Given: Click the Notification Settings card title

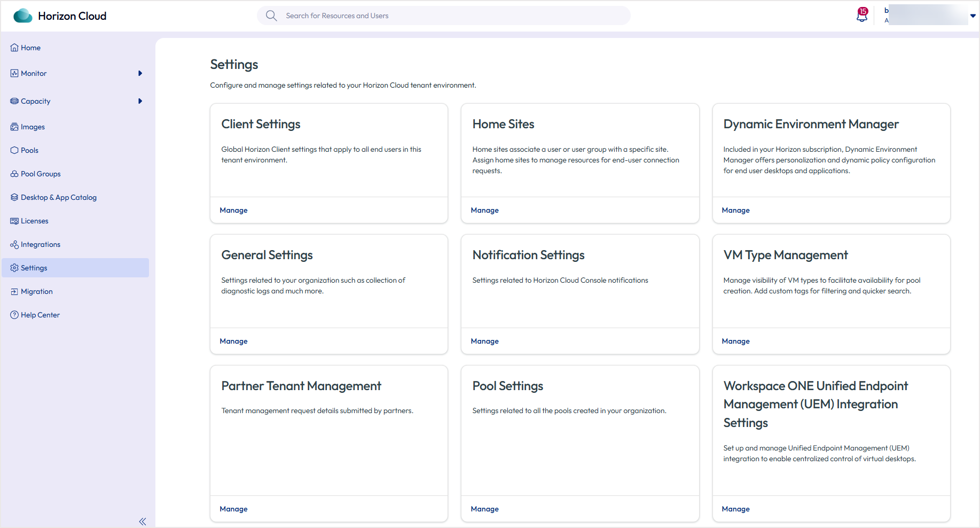Looking at the screenshot, I should pos(528,255).
